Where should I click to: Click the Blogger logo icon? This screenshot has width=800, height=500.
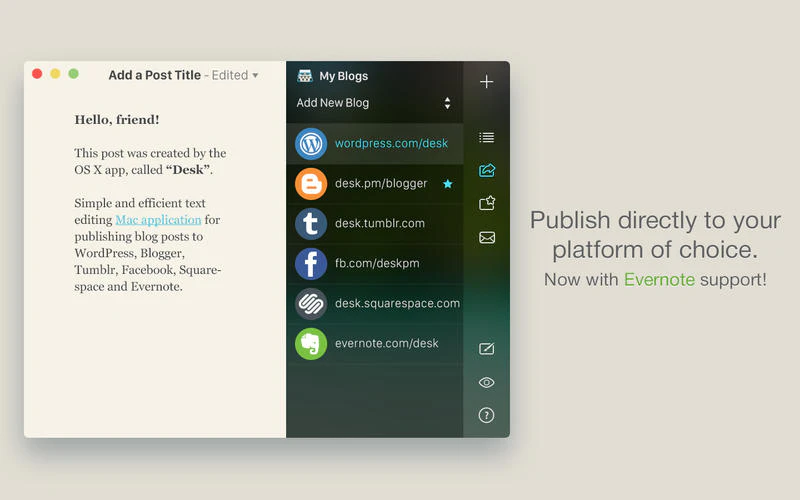[x=311, y=184]
